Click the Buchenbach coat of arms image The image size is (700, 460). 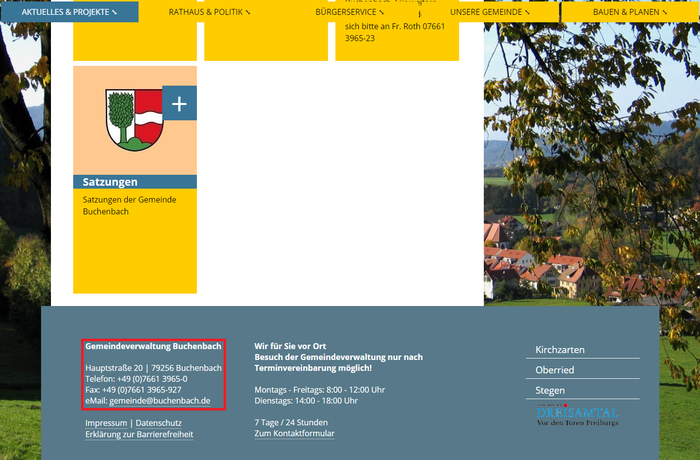pos(133,119)
